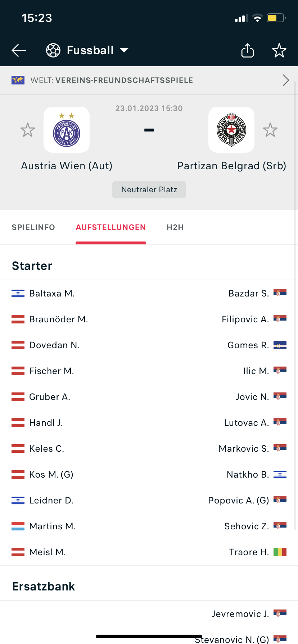298x644 pixels.
Task: Tap the Neutraler Platz label
Action: pos(149,190)
